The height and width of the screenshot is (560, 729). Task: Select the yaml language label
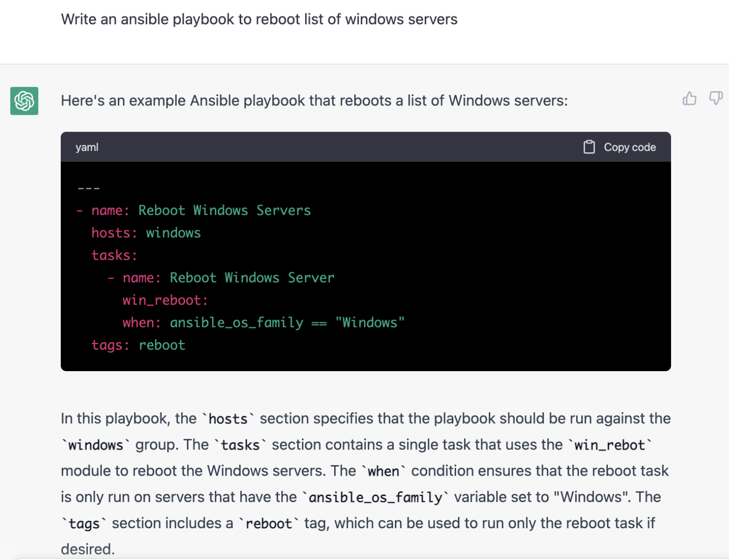point(87,147)
